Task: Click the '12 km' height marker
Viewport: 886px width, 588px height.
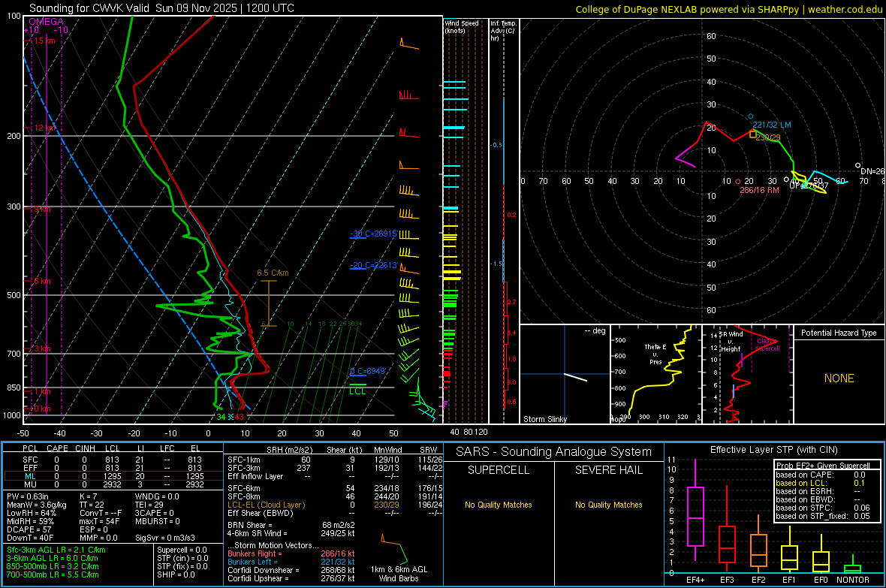Action: tap(44, 128)
